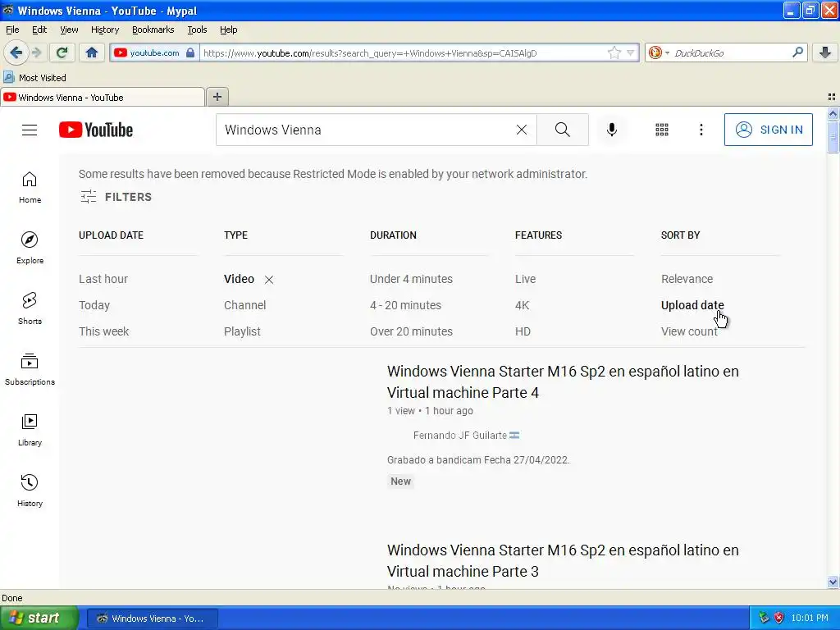Sort results by View count

689,331
